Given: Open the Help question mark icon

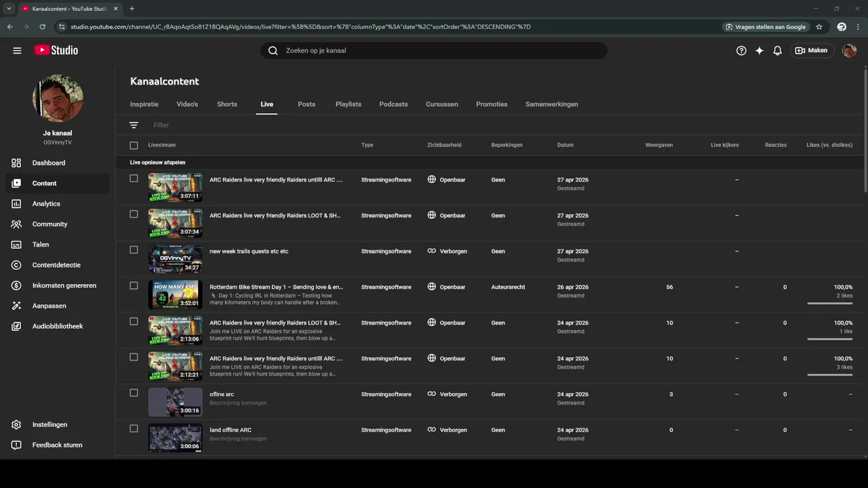Looking at the screenshot, I should coord(741,50).
